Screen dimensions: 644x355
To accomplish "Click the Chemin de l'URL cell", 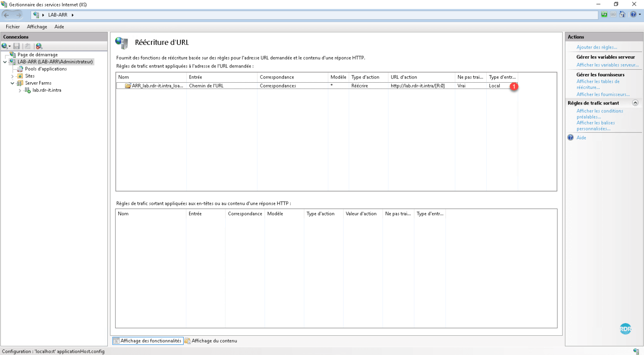I will (x=206, y=86).
